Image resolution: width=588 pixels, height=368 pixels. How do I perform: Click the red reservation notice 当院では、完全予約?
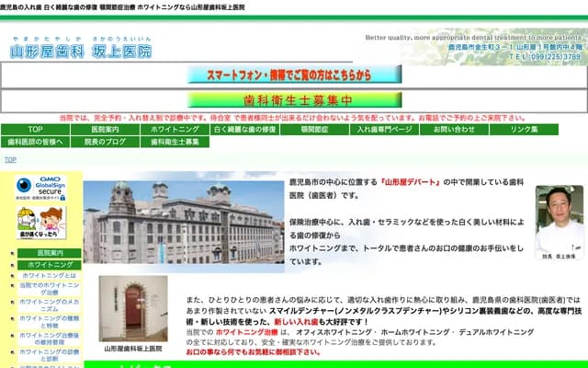tap(292, 118)
